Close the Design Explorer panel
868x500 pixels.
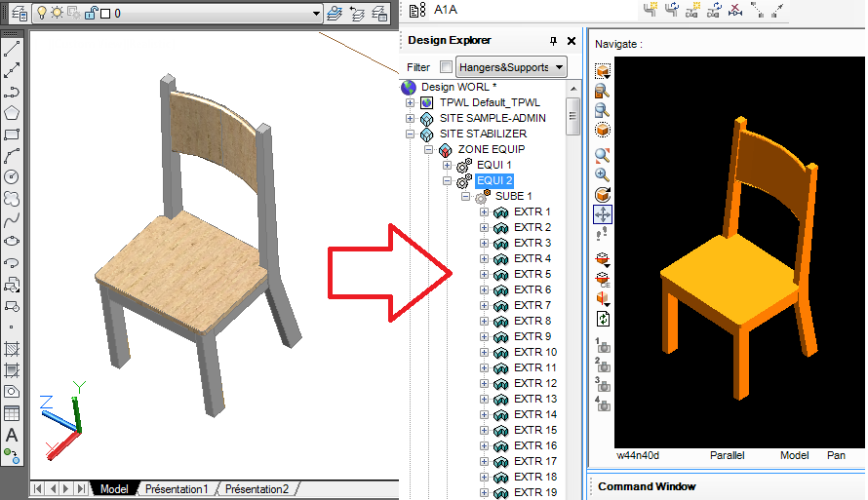[x=572, y=40]
